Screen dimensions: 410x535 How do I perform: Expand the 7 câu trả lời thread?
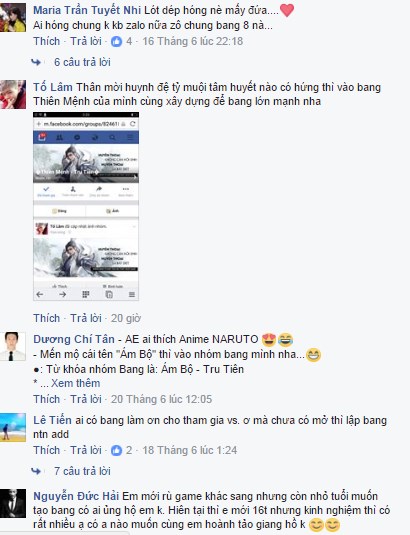(x=82, y=471)
